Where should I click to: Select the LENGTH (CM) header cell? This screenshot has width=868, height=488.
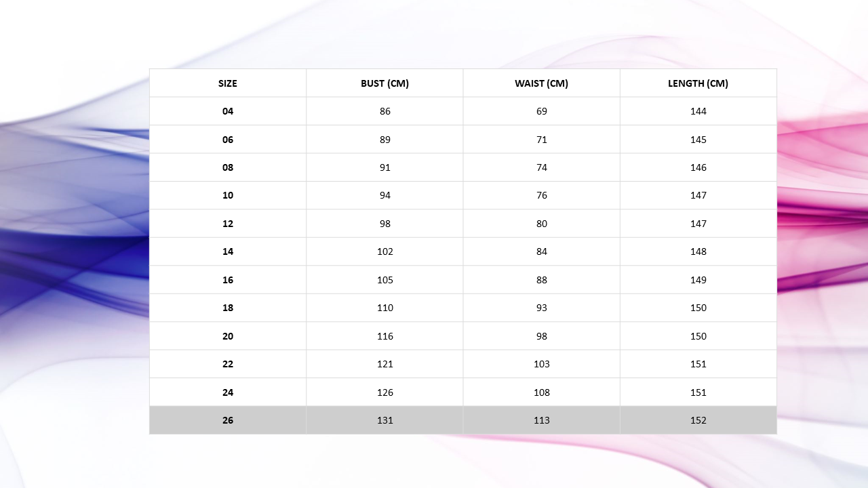[x=698, y=83]
